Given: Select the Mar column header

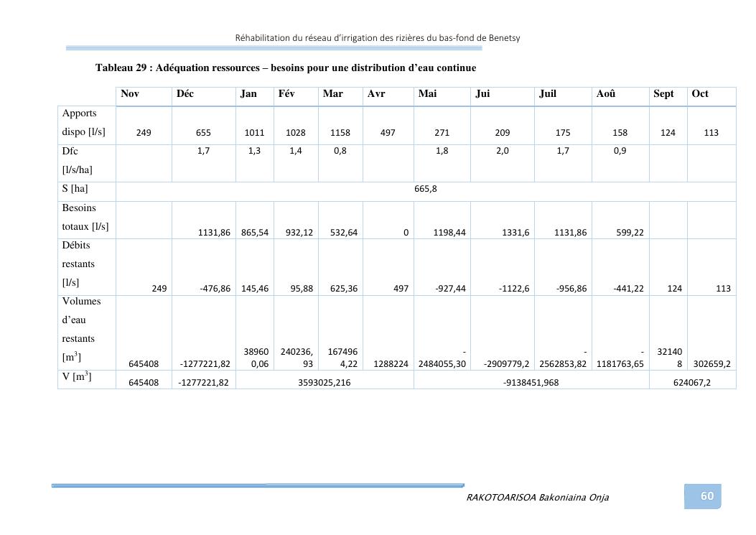Looking at the screenshot, I should pos(332,94).
